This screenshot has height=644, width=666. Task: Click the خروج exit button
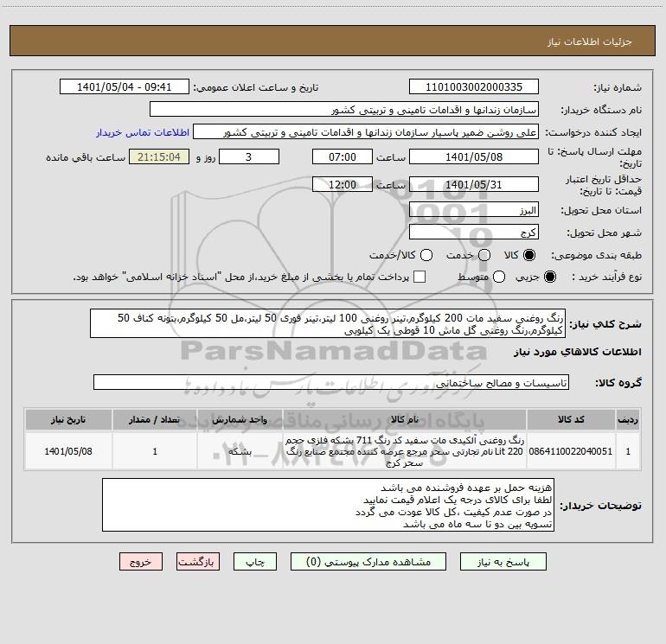[x=141, y=562]
